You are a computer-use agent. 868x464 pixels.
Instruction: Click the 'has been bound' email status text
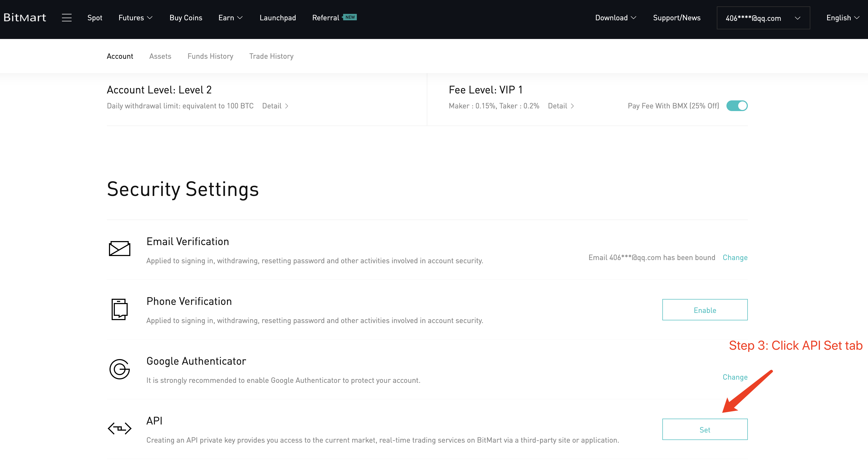tap(652, 257)
